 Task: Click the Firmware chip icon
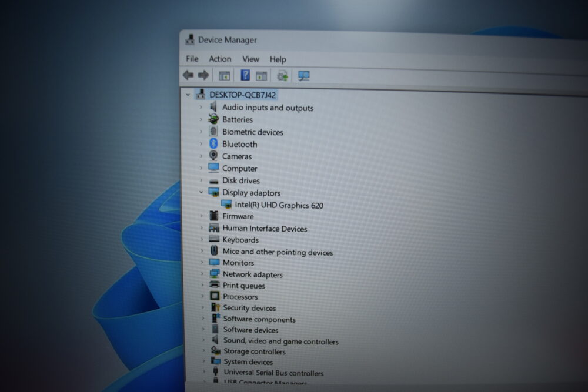(x=214, y=216)
